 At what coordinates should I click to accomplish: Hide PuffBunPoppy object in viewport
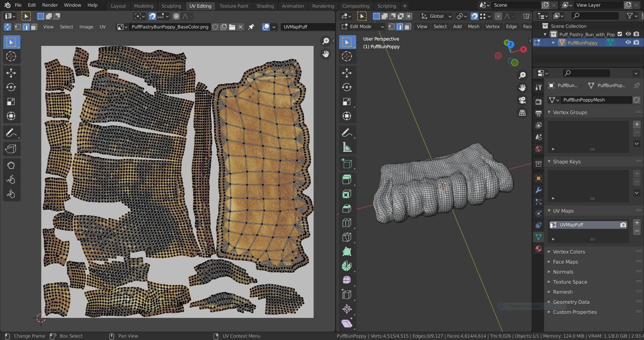pos(628,43)
